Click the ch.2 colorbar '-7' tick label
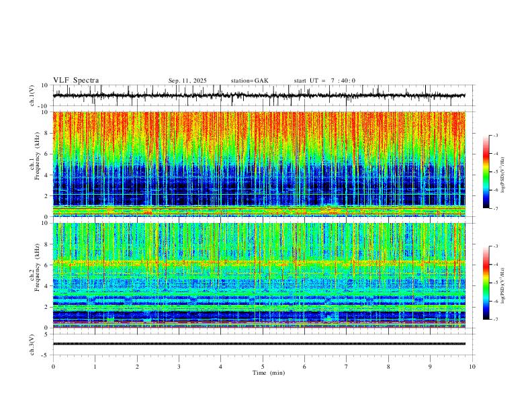 [x=496, y=320]
